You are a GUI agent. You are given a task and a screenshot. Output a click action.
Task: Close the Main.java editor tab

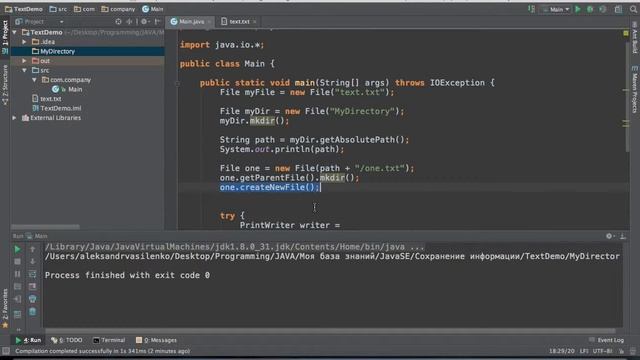point(209,22)
